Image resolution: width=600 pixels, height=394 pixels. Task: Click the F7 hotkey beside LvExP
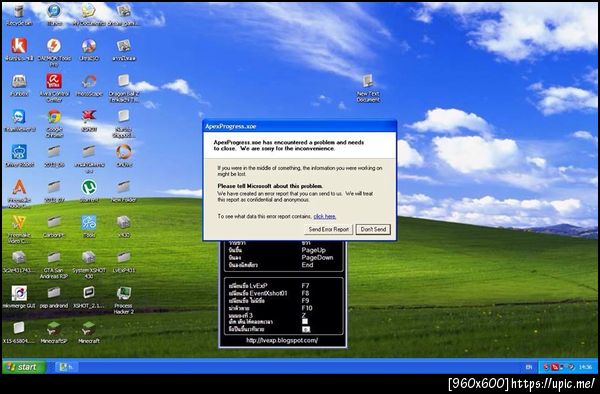tap(305, 286)
